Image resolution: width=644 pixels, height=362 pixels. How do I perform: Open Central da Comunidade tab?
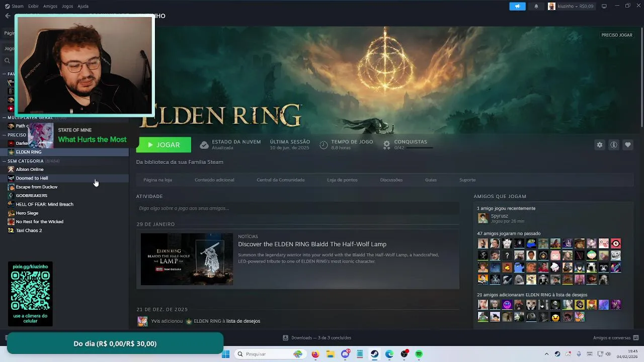pyautogui.click(x=281, y=179)
